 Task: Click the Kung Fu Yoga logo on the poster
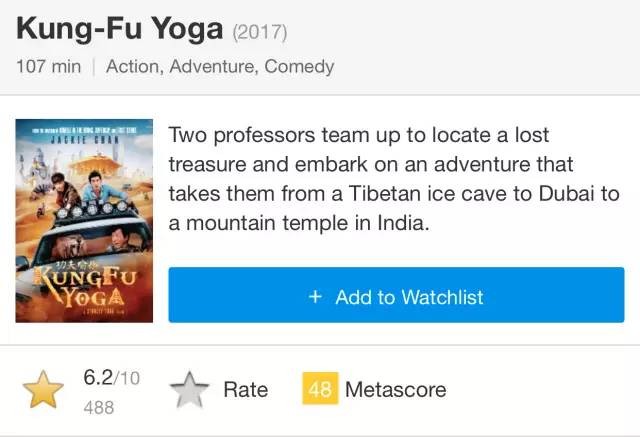(78, 285)
